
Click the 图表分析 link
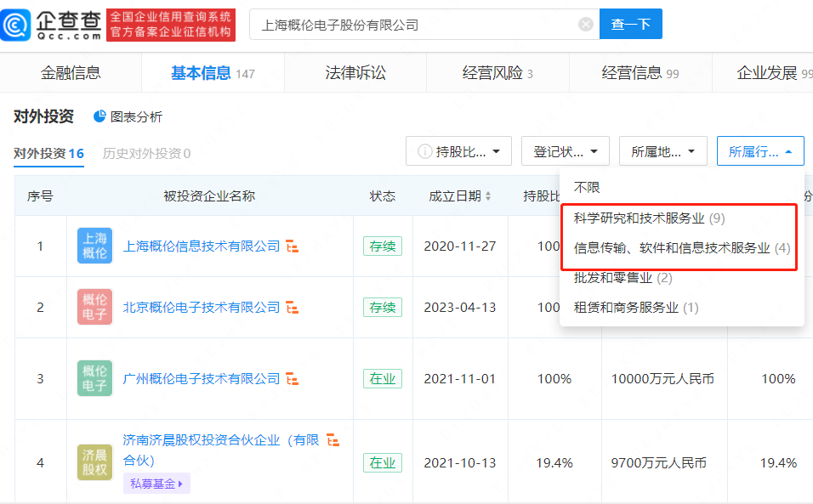pyautogui.click(x=136, y=117)
